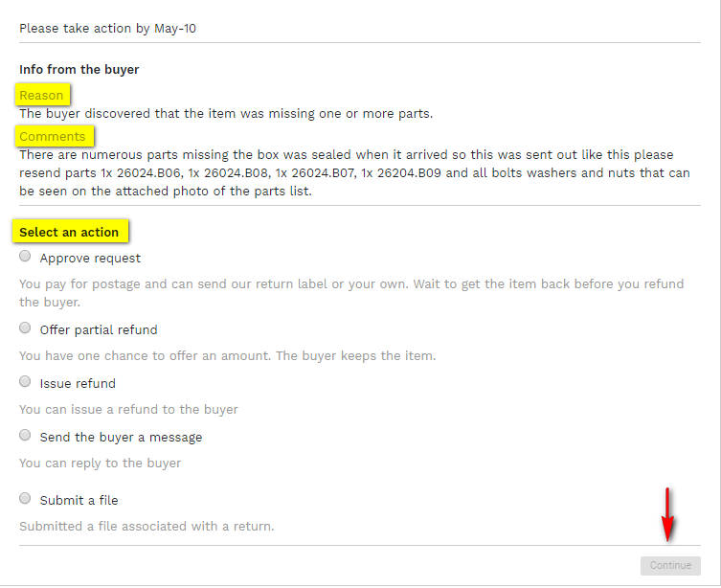Enable the Send the buyer a message radio button
Screen dimensions: 721x588
tap(25, 436)
